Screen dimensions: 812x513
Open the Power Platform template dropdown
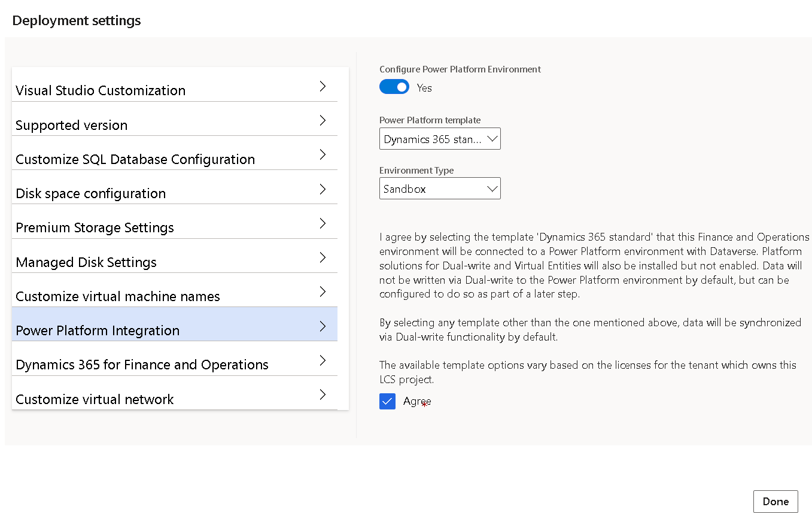click(x=440, y=139)
